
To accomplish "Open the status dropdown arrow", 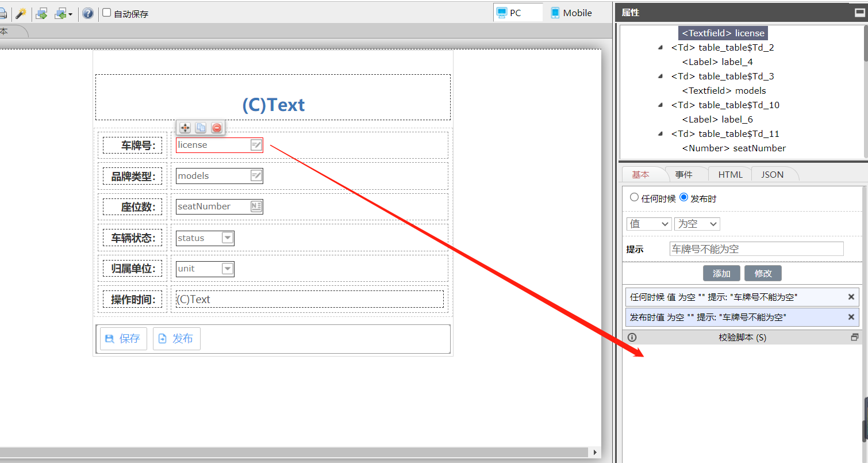I will click(x=228, y=238).
